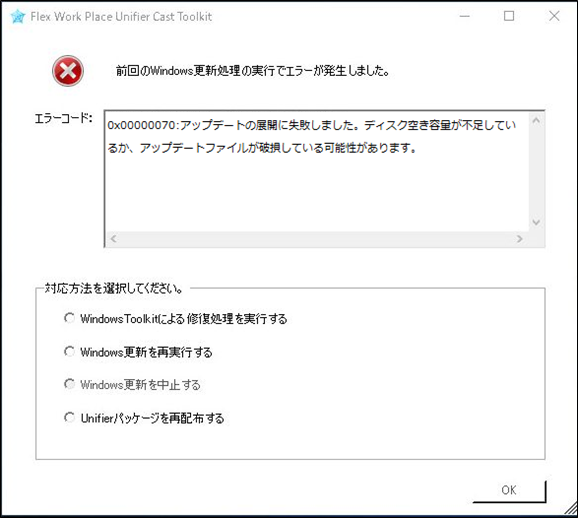
Task: Click the エラーコード label
Action: click(x=63, y=118)
